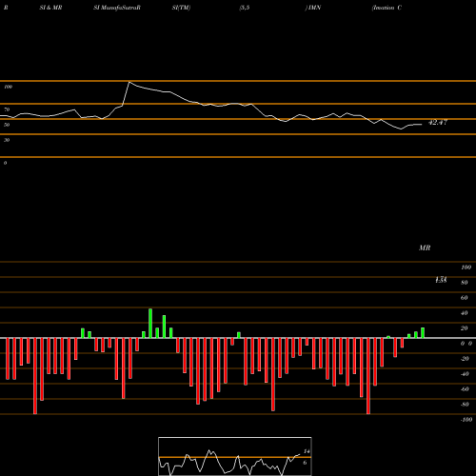476x476 pixels.
Task: Click the peak of the white RSI line
Action: (129, 82)
